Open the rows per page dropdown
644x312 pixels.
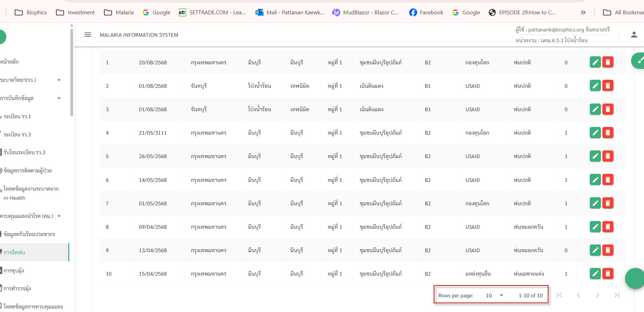click(x=494, y=296)
